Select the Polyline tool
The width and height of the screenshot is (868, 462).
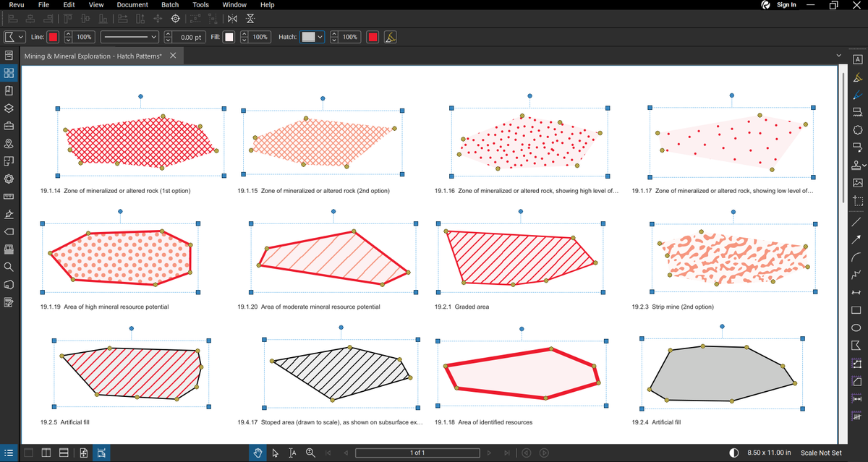[857, 275]
